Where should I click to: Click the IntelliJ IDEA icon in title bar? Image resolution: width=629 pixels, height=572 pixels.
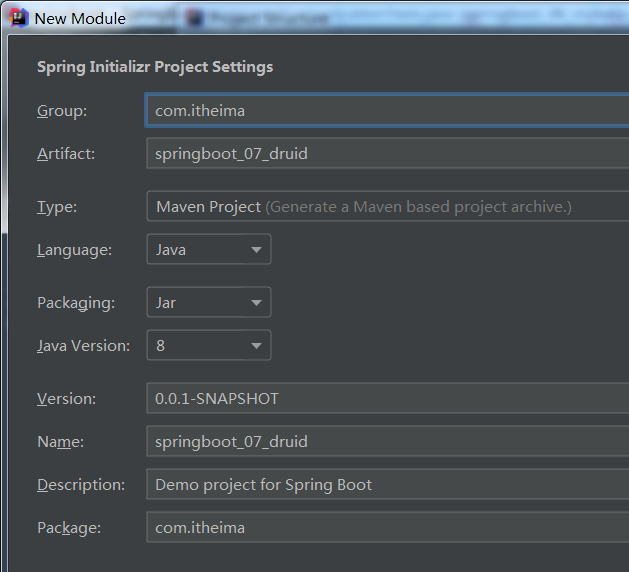18,18
